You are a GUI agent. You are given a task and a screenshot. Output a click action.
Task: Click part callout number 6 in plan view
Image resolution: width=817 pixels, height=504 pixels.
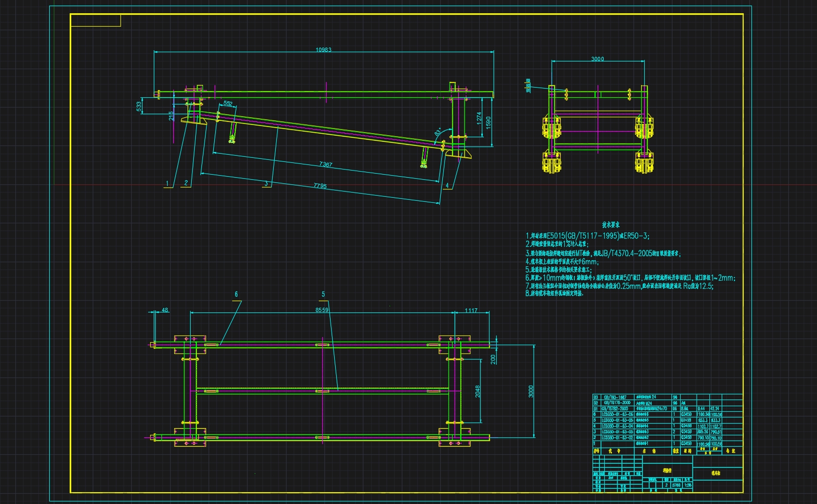coord(236,294)
